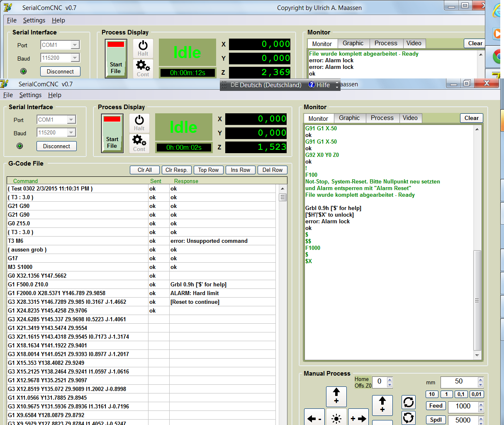Image resolution: width=504 pixels, height=425 pixels.
Task: Raise Z with the up-arrow button beside spindle icons
Action: (x=382, y=405)
